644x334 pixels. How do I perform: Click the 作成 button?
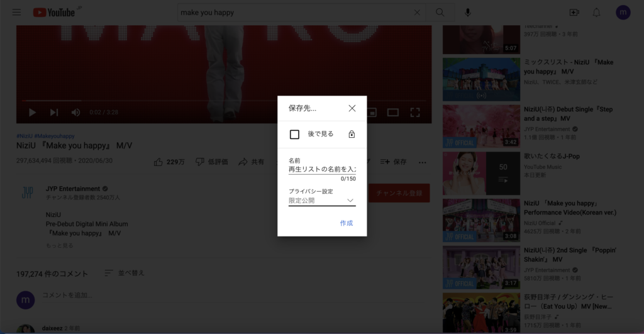coord(346,223)
